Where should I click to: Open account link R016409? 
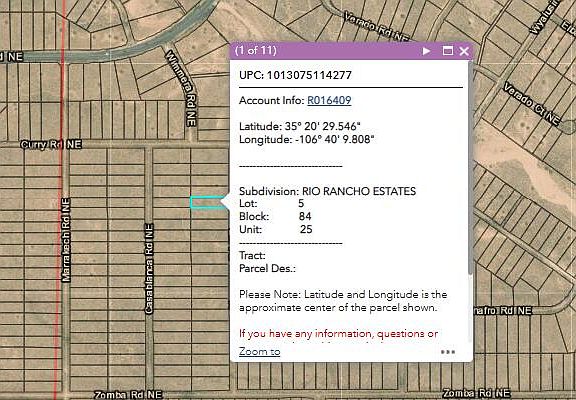(x=329, y=100)
